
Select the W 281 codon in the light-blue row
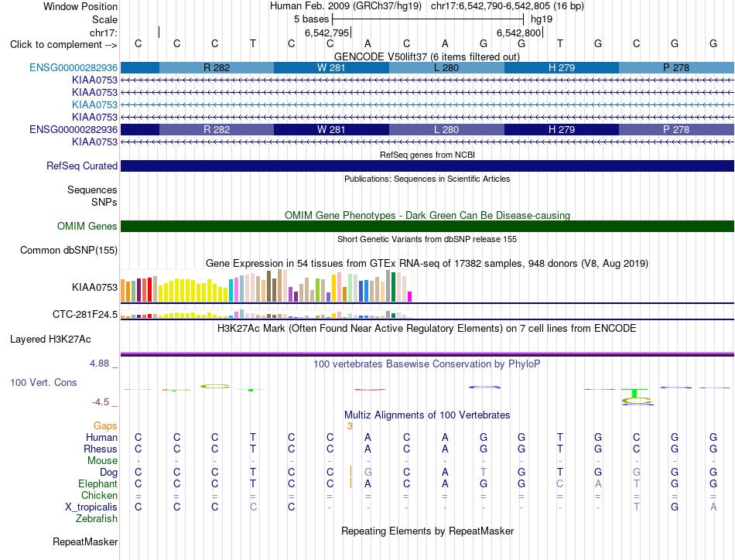pyautogui.click(x=331, y=67)
